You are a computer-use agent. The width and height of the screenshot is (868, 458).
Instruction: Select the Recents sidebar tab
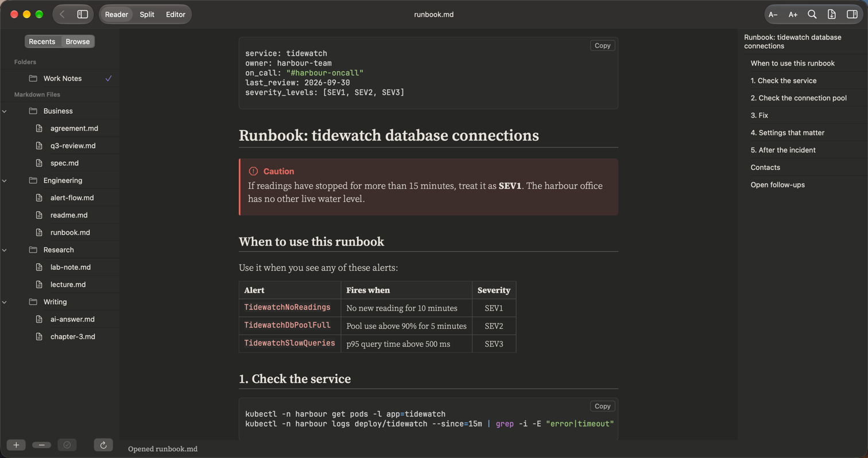pos(42,41)
